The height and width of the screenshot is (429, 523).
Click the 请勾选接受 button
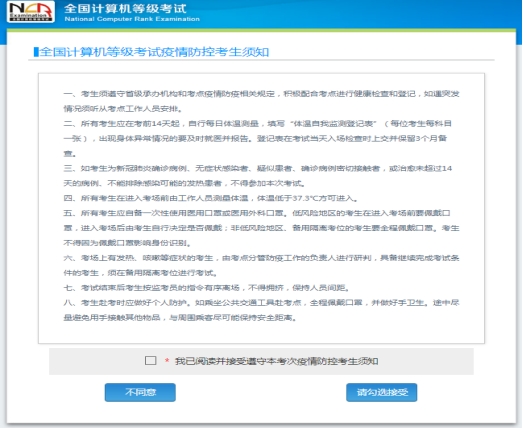coord(382,392)
